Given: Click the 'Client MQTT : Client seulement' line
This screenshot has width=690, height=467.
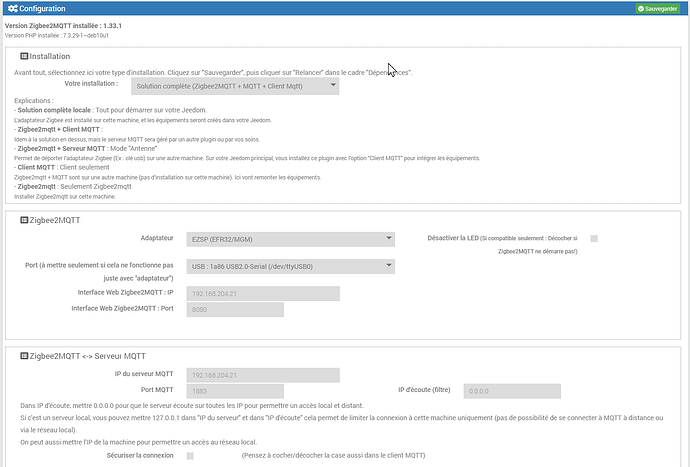Looking at the screenshot, I should click(62, 167).
